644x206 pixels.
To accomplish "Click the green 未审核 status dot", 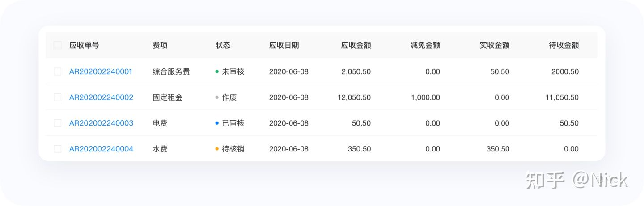I will (x=217, y=71).
